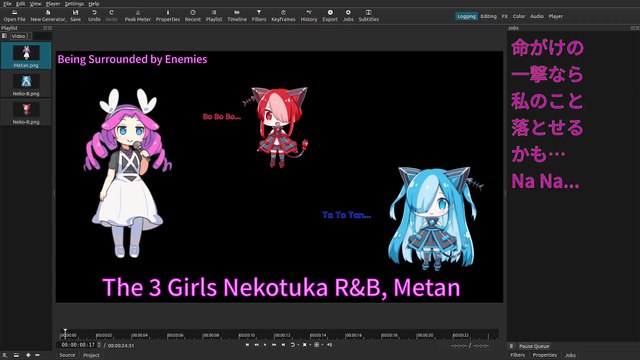Click the Video filter chip in Playlist
This screenshot has height=360, width=640.
[18, 36]
